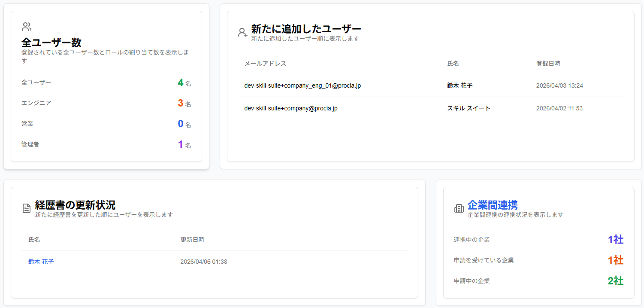This screenshot has height=308, width=644.
Task: Click the green 2社 pending requests value
Action: pos(616,281)
